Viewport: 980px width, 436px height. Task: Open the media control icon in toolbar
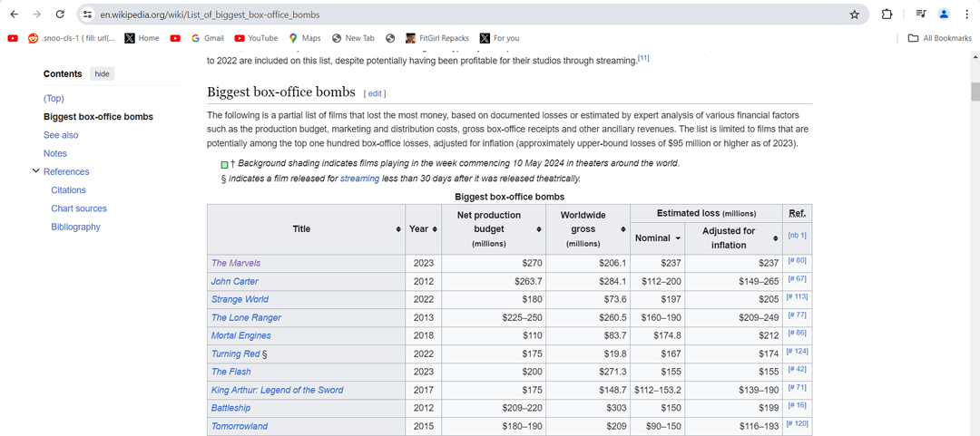921,14
